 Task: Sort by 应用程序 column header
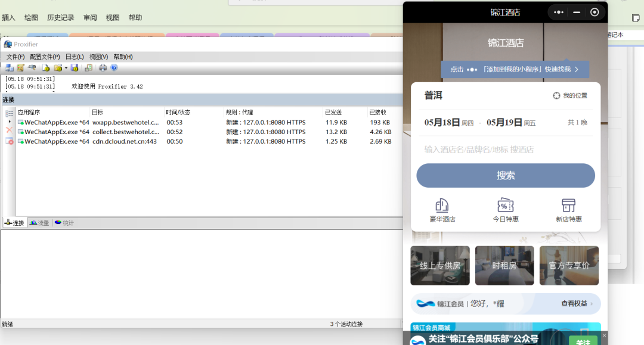tap(52, 113)
